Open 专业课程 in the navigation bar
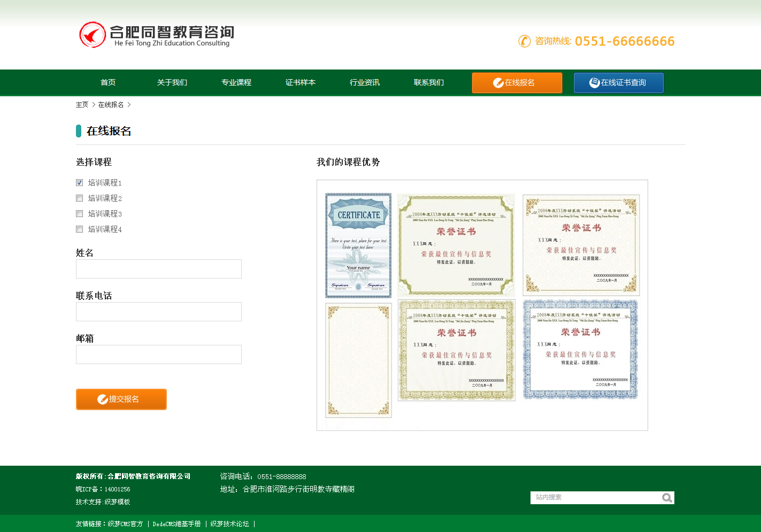The width and height of the screenshot is (761, 532). click(x=236, y=82)
